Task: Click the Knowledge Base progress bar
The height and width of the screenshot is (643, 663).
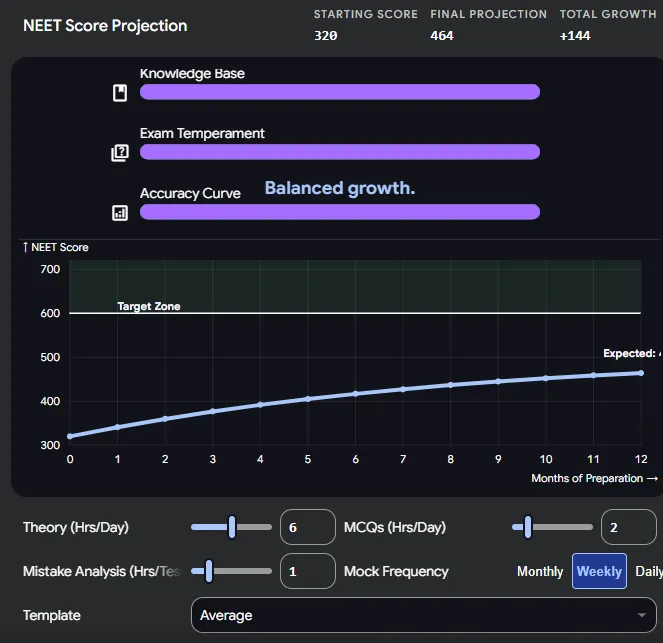Action: tap(340, 92)
